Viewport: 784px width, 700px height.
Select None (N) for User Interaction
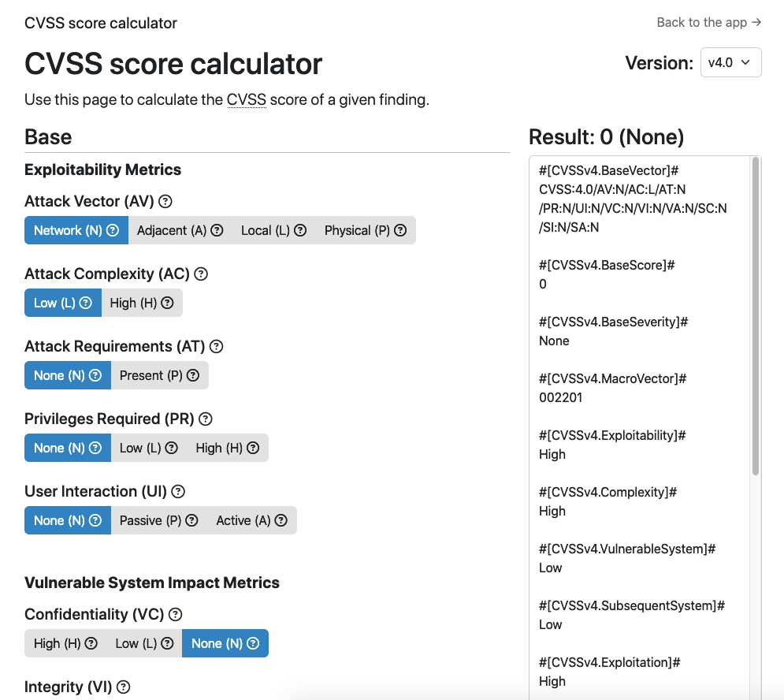(x=68, y=520)
